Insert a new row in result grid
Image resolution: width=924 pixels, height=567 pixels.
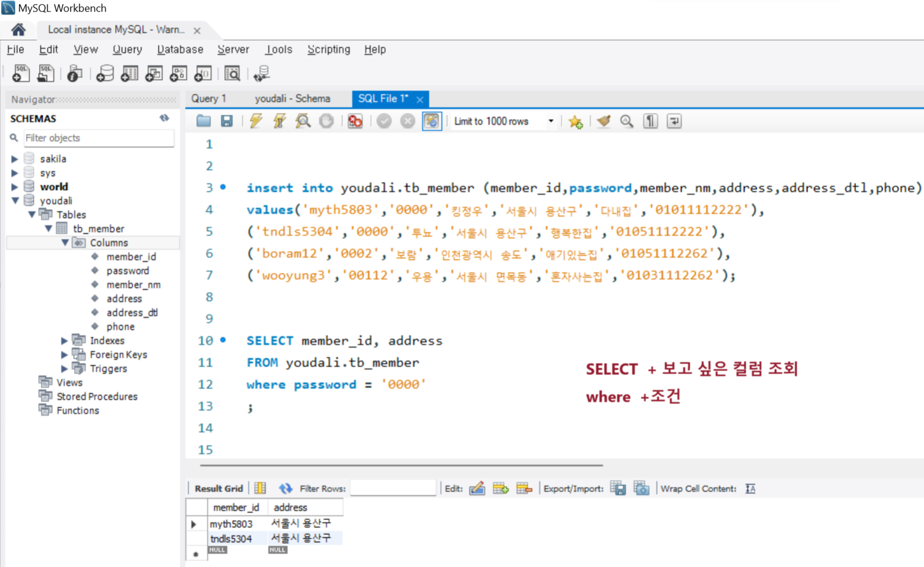(x=501, y=488)
